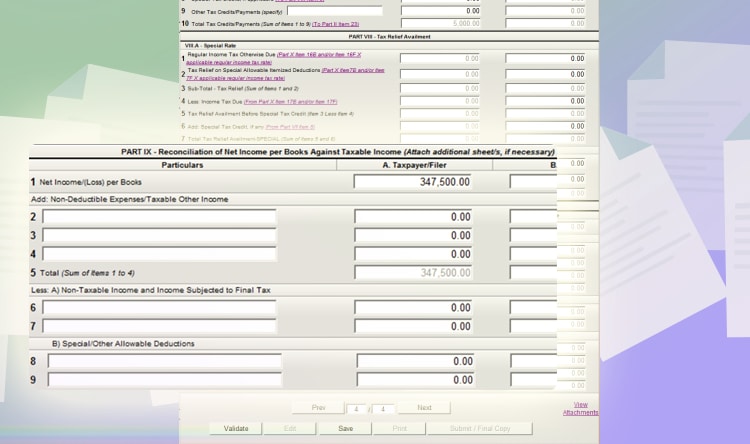Click the Edit button
750x444 pixels.
tap(290, 428)
